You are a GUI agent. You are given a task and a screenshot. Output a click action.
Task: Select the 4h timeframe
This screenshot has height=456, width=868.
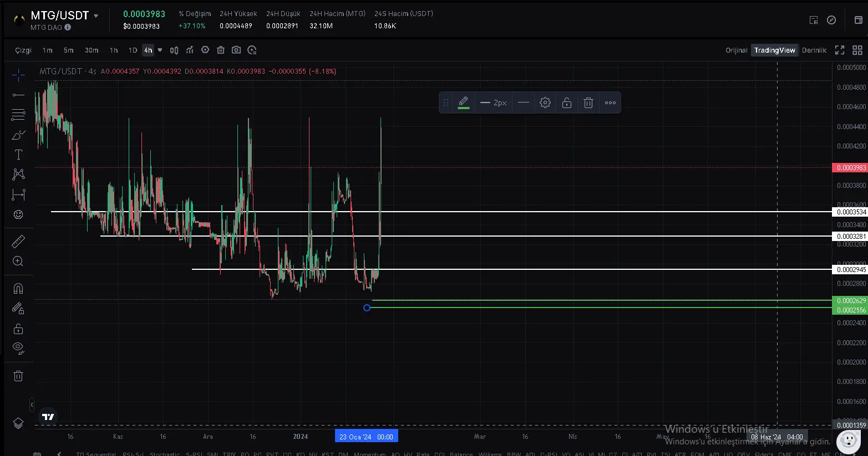[148, 50]
